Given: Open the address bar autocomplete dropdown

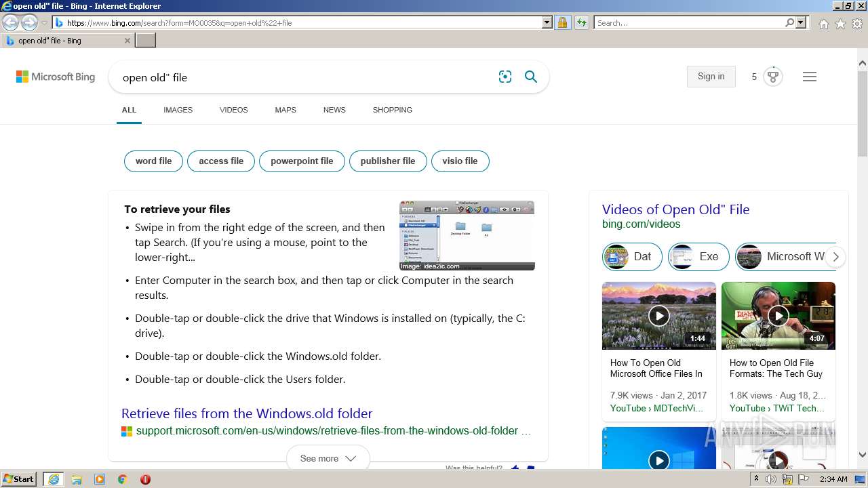Looking at the screenshot, I should [x=547, y=22].
